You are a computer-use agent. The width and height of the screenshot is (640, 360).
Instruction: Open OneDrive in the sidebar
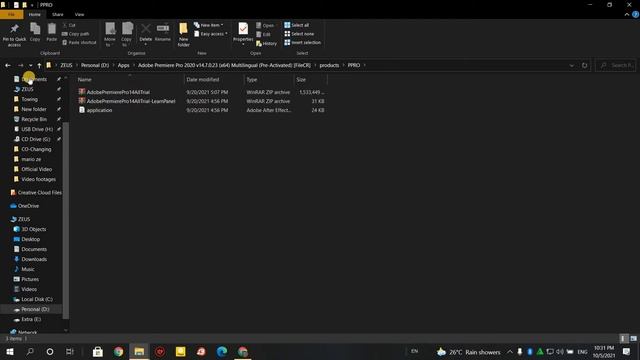tap(28, 206)
